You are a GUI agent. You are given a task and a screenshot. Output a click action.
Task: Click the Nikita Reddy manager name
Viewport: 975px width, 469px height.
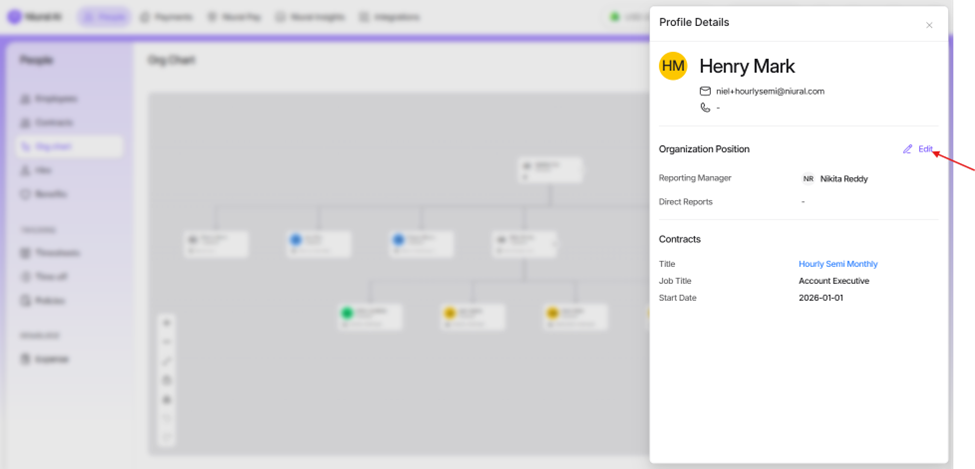(844, 179)
